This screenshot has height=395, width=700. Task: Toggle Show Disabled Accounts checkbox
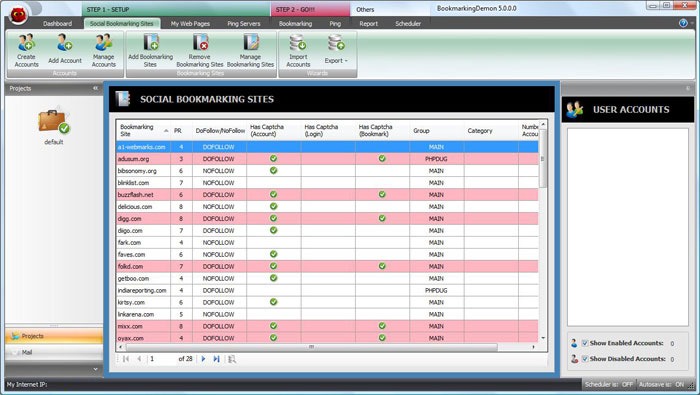[x=584, y=359]
